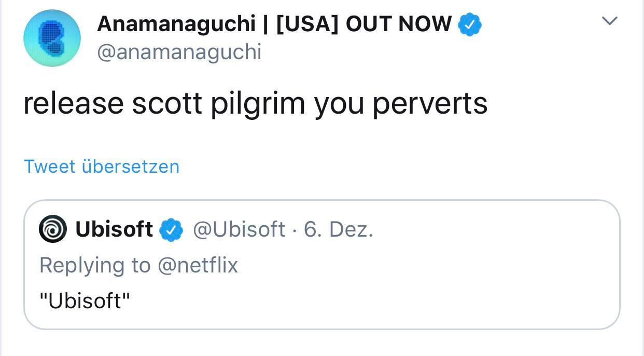The width and height of the screenshot is (644, 356).
Task: Open the quoted Ubisoft tweet
Action: coord(321,263)
